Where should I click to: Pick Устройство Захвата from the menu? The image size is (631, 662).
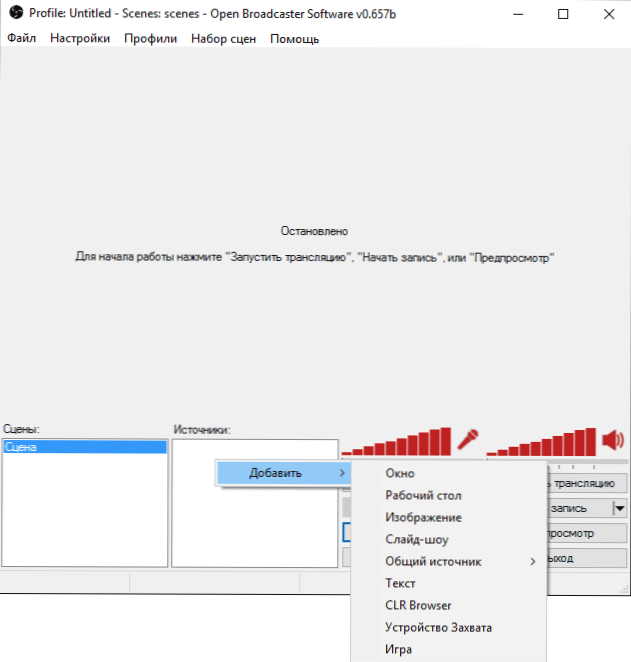(x=438, y=627)
